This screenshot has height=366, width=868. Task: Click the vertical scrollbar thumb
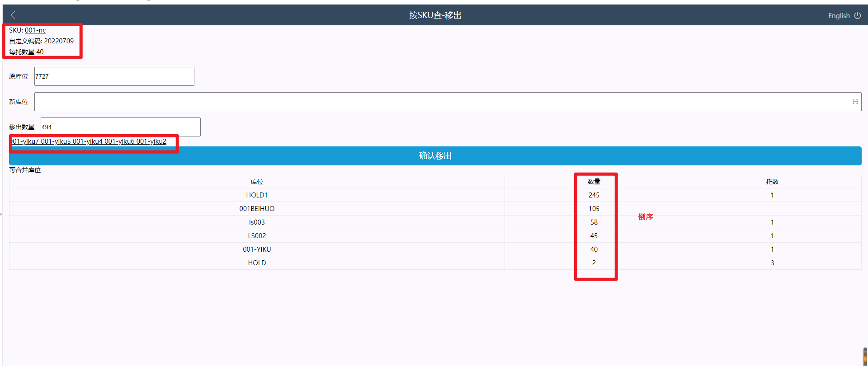point(865,356)
